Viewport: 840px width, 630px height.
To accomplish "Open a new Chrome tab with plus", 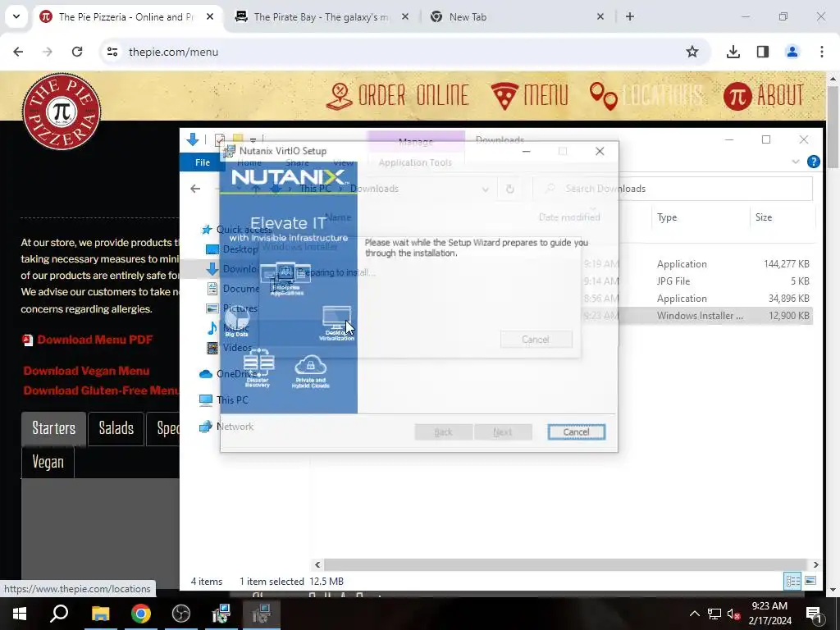I will pyautogui.click(x=630, y=16).
